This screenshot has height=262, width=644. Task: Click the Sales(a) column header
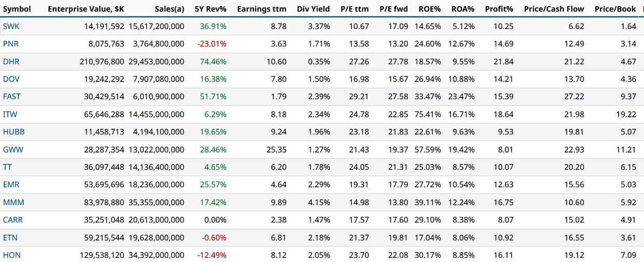point(169,9)
